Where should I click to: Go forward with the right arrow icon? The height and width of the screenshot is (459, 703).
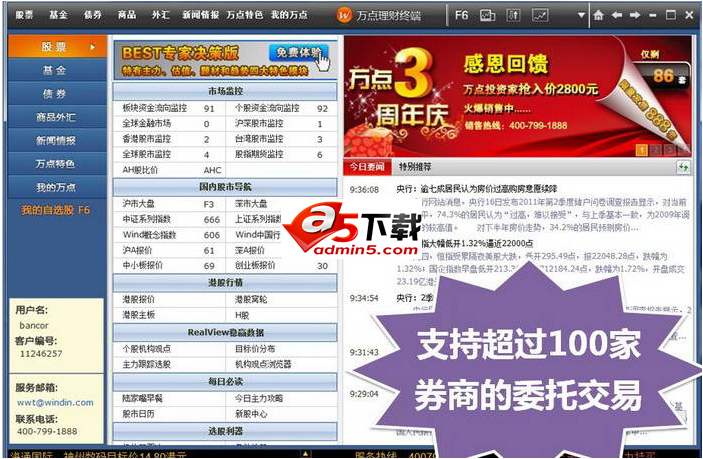(635, 15)
